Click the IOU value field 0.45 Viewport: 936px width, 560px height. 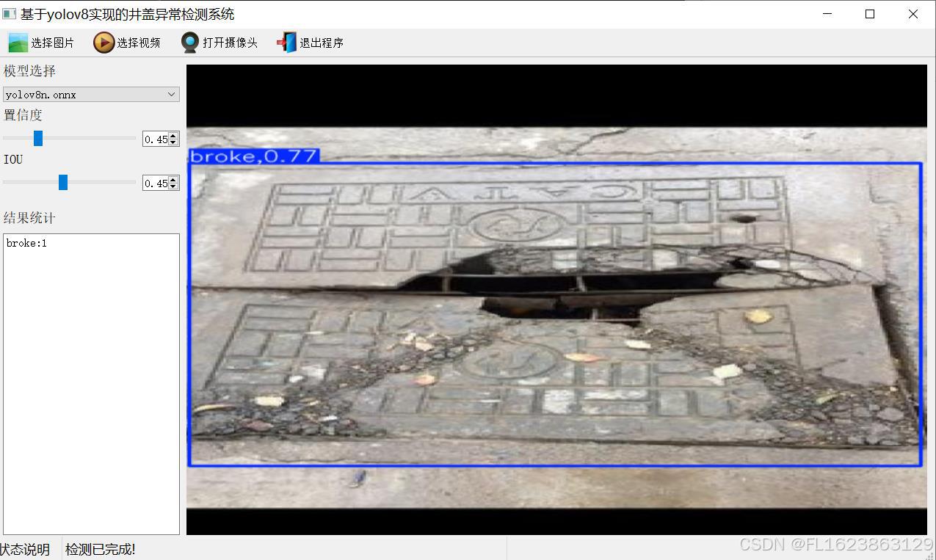point(156,183)
